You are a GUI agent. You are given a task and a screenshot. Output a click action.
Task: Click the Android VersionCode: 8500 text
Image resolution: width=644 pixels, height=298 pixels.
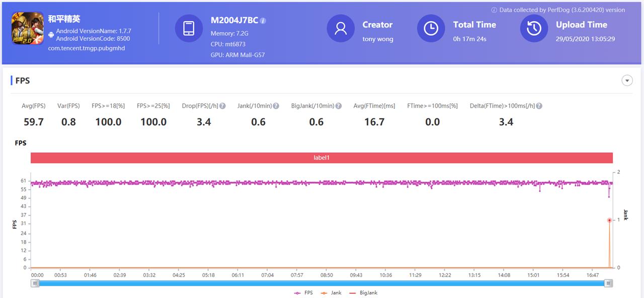pyautogui.click(x=93, y=38)
